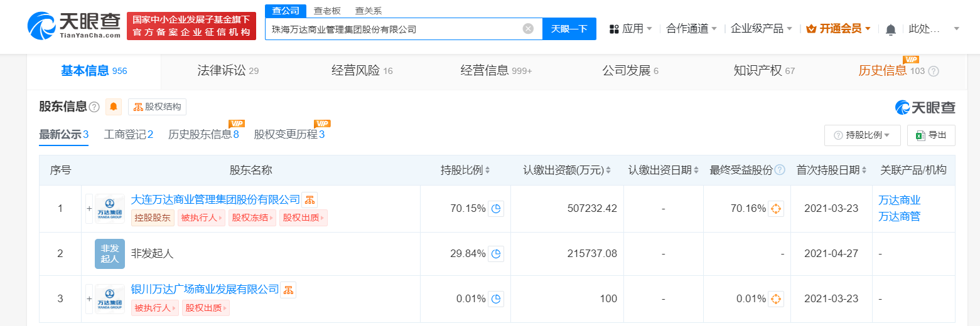
Task: Select the 工商登记 sub-tab
Action: (128, 134)
